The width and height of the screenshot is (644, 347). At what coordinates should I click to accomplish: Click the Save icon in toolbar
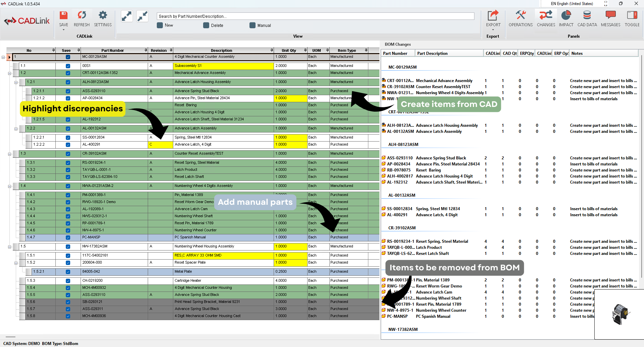tap(63, 15)
